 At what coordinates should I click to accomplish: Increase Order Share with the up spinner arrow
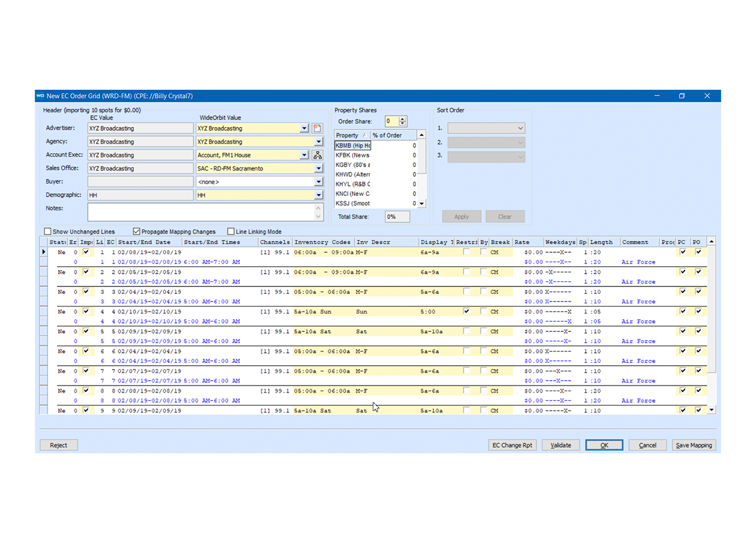tap(403, 119)
